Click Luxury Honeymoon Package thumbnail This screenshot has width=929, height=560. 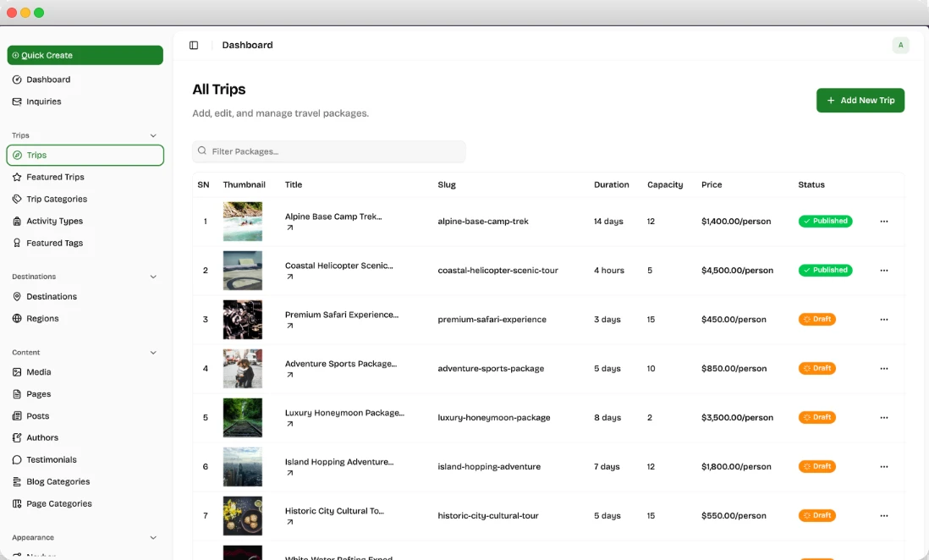point(242,418)
